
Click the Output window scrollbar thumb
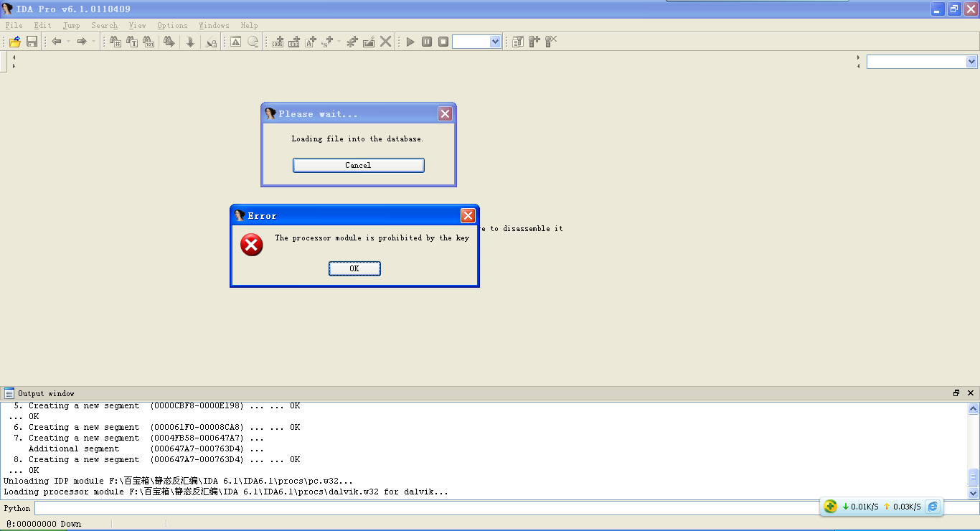pyautogui.click(x=974, y=477)
